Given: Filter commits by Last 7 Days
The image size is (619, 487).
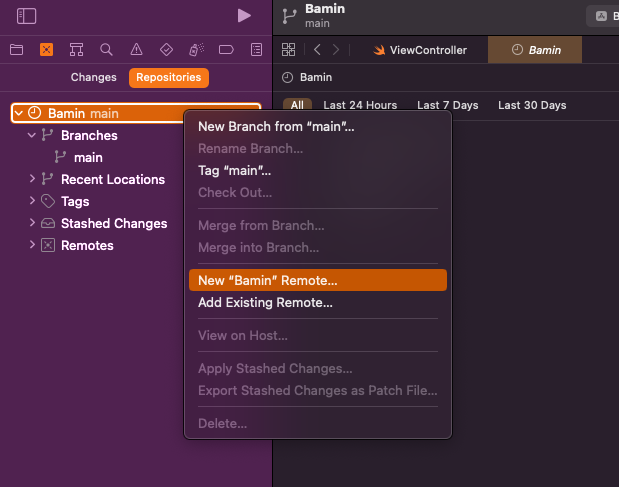Looking at the screenshot, I should click(x=448, y=105).
